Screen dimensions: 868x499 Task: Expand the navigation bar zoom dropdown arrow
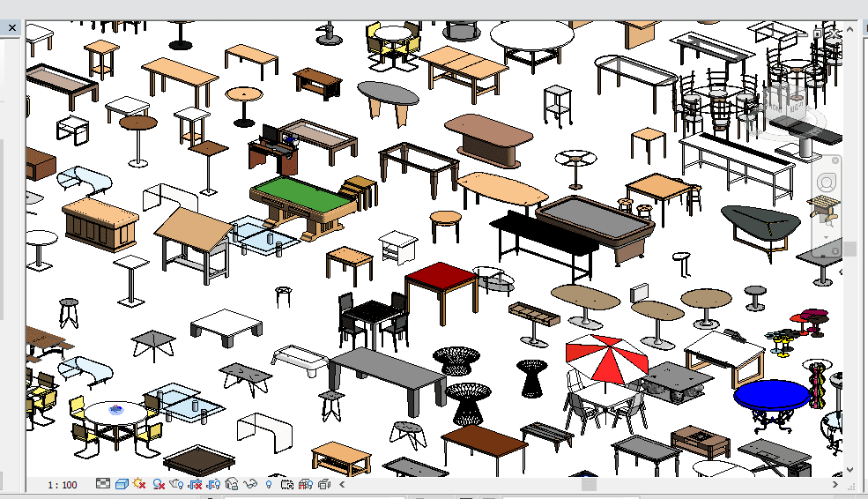[x=827, y=238]
